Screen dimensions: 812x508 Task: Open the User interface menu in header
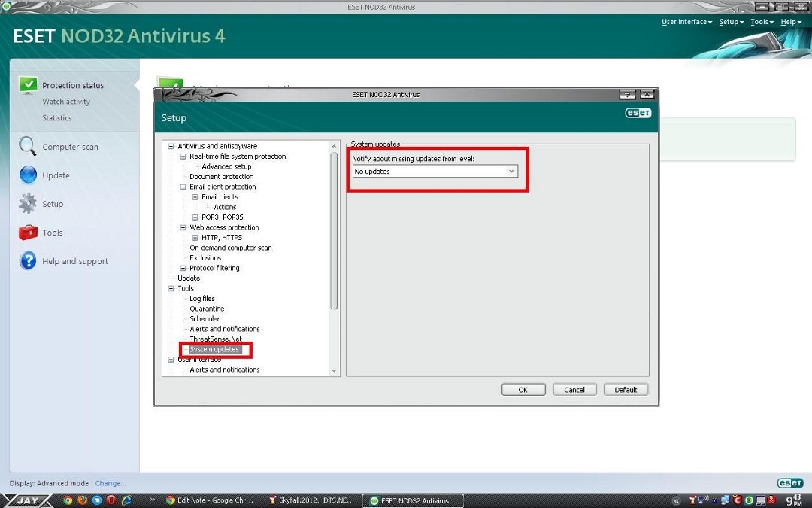[x=686, y=22]
